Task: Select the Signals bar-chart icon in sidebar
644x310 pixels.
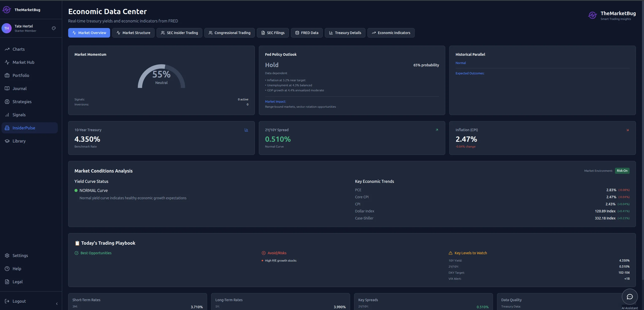Action: pos(7,115)
